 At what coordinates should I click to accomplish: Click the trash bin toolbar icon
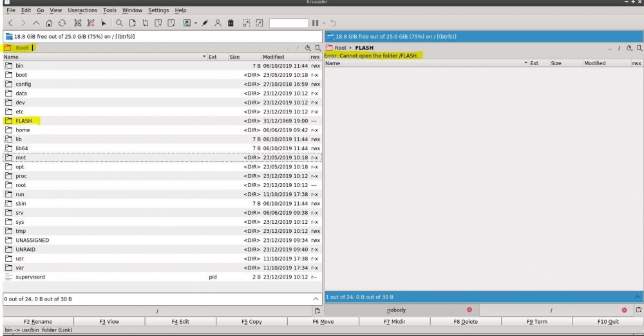point(231,23)
